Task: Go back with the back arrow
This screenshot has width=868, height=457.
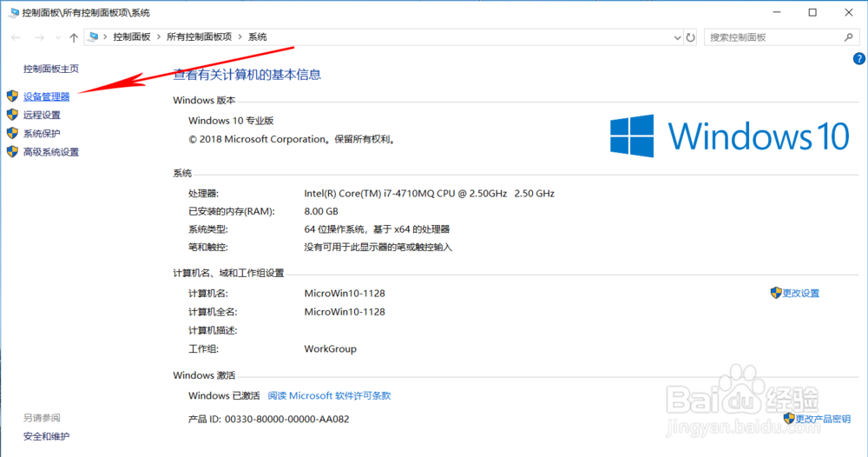Action: point(16,37)
